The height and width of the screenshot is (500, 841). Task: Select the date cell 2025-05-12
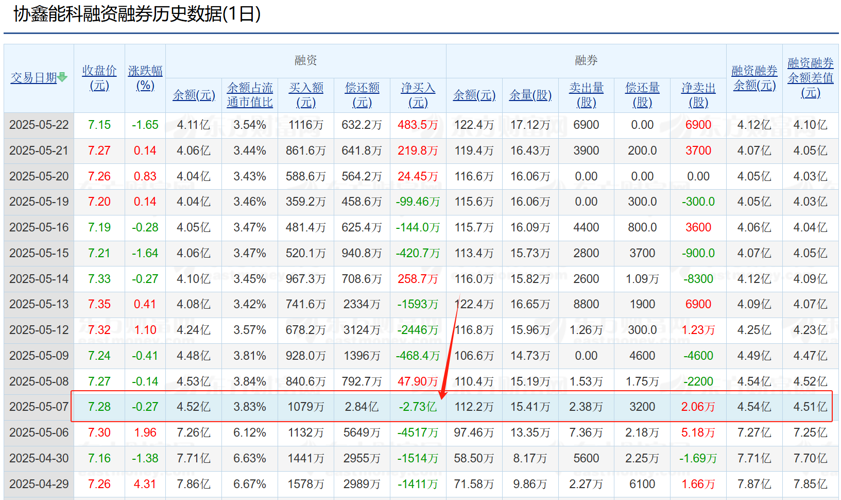39,330
